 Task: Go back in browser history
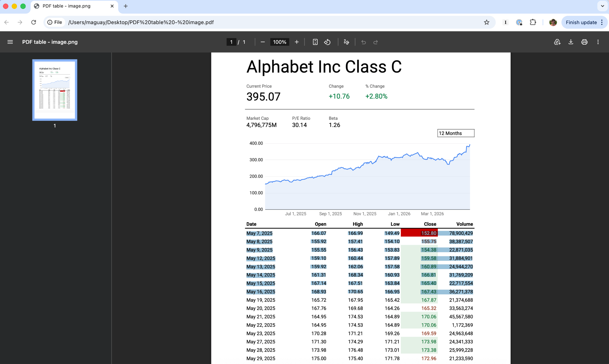point(7,22)
